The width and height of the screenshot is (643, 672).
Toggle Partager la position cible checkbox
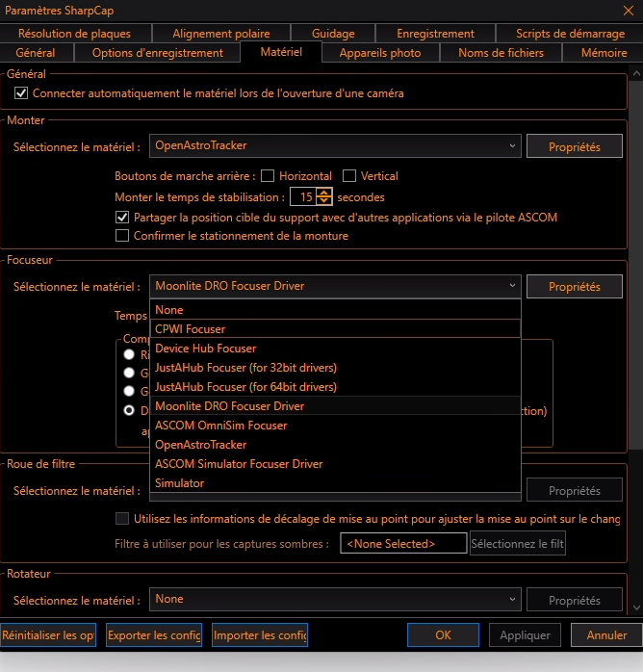pos(122,218)
